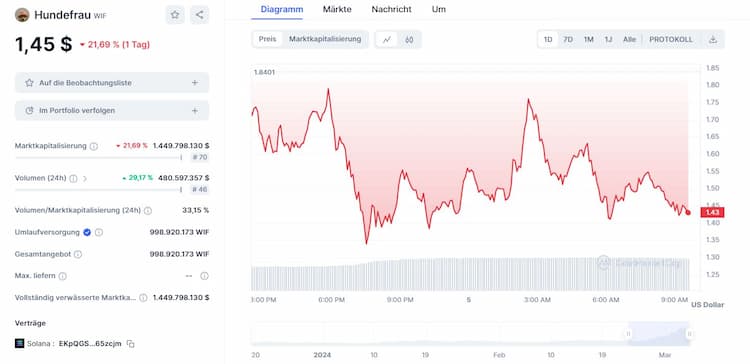Open the Marktkapitalisierung info tooltip icon
750x364 pixels.
click(x=94, y=146)
